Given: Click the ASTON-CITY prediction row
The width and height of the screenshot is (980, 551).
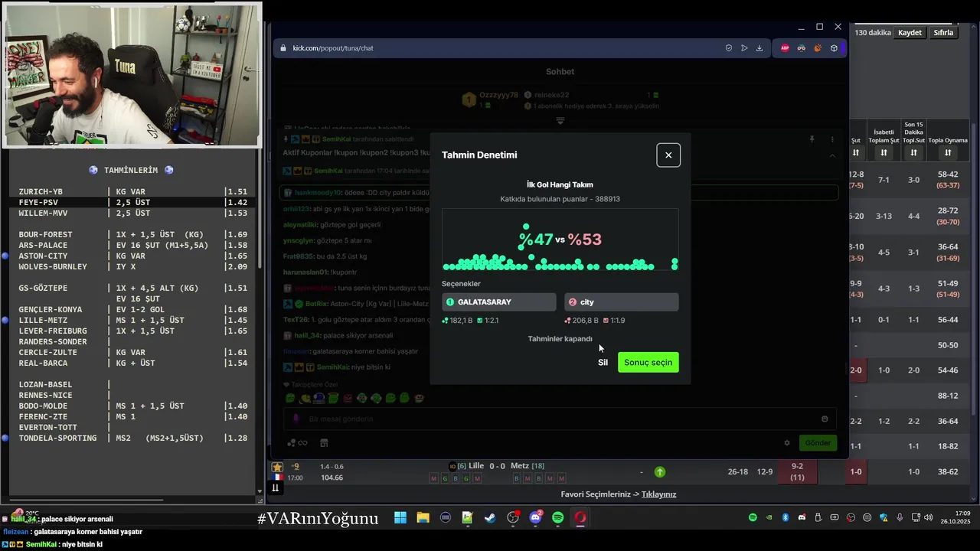Looking at the screenshot, I should (134, 256).
